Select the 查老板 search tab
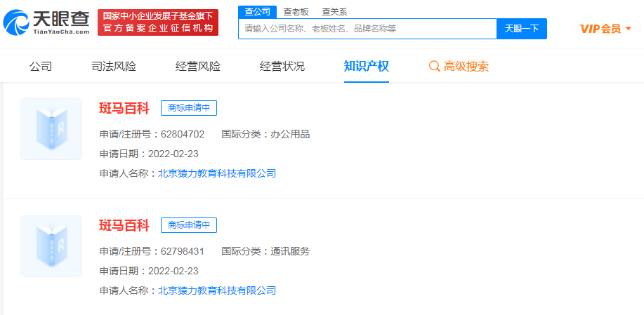 click(x=296, y=12)
